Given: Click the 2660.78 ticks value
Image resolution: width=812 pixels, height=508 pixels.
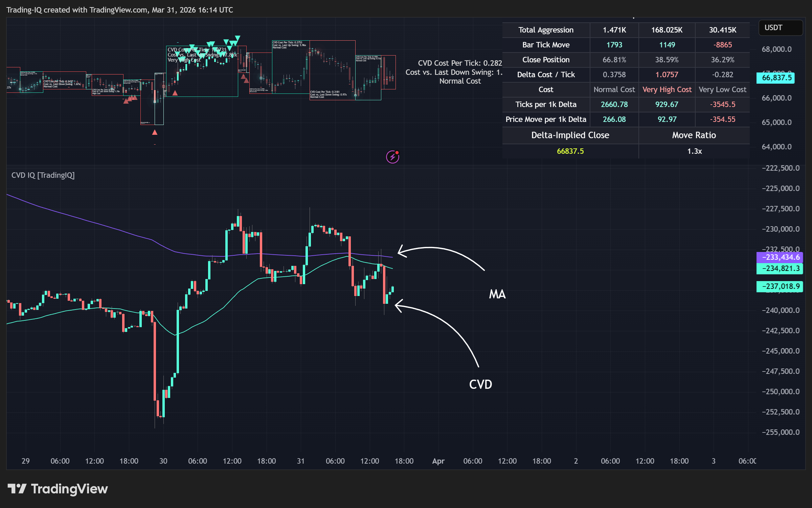Looking at the screenshot, I should [x=614, y=104].
